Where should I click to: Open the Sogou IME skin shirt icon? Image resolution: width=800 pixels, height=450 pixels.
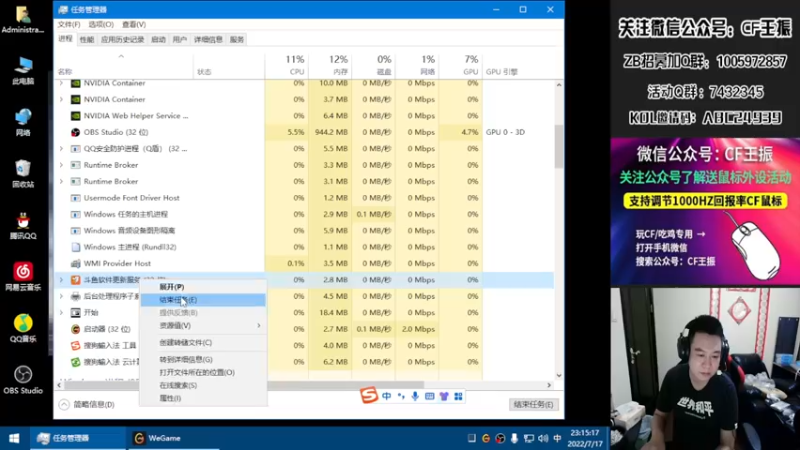[x=444, y=396]
